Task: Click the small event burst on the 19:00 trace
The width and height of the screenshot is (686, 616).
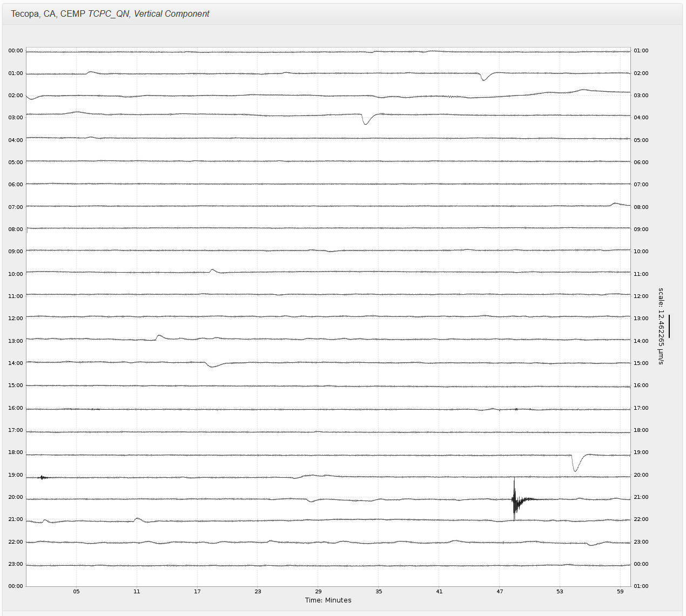Action: (43, 477)
